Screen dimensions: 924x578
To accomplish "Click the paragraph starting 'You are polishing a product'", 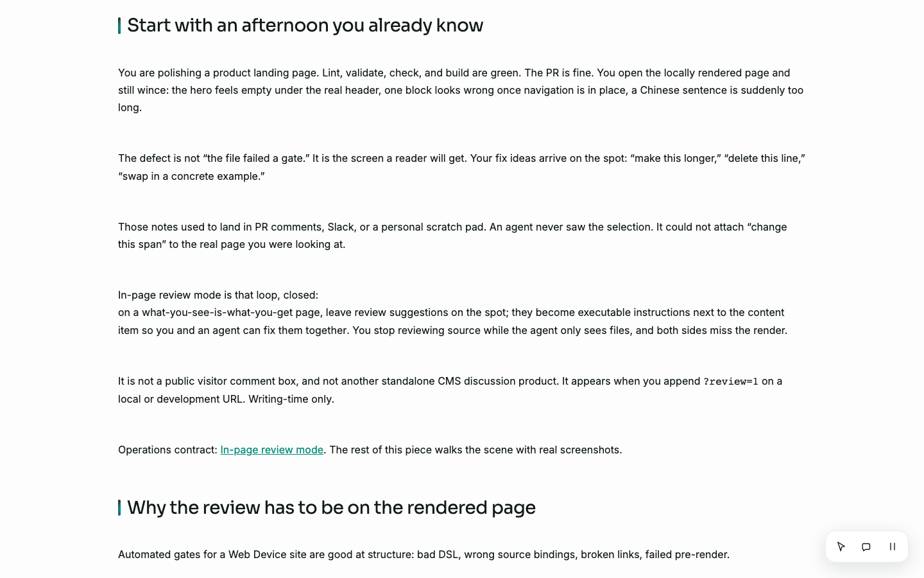I will coord(461,90).
